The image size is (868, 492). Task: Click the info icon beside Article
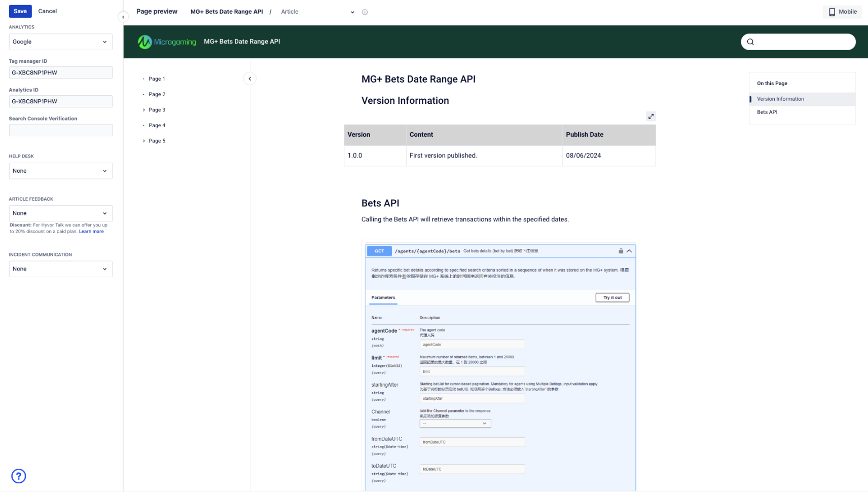tap(365, 12)
